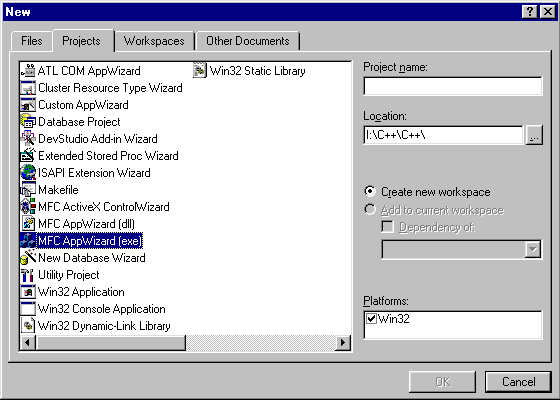This screenshot has width=560, height=400.
Task: Choose the Utility Project tools icon
Action: tap(28, 275)
